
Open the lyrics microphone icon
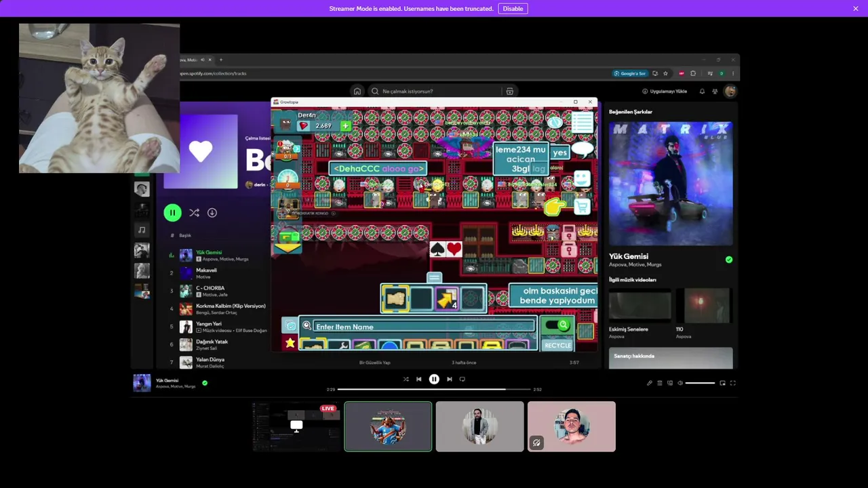point(649,383)
